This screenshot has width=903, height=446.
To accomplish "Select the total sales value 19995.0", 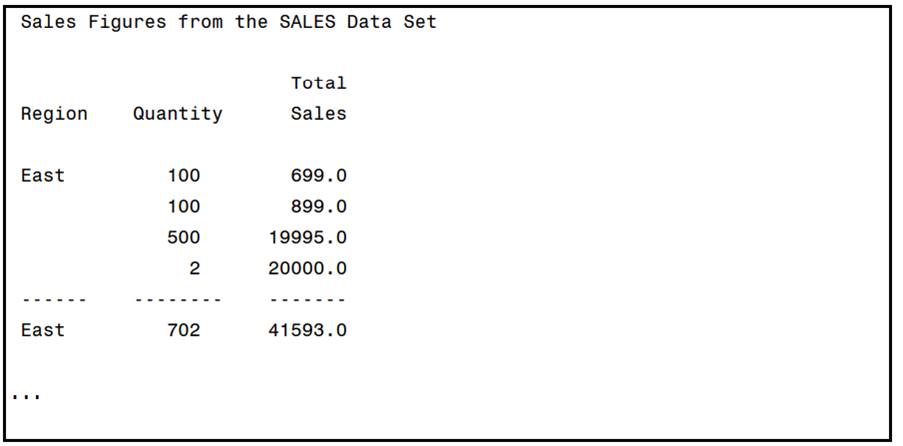I will click(307, 238).
